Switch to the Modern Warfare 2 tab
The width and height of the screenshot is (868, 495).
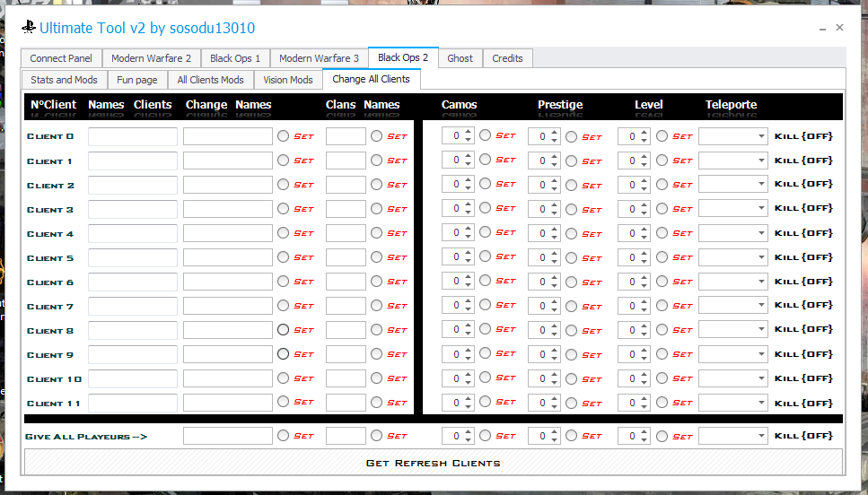tap(151, 58)
